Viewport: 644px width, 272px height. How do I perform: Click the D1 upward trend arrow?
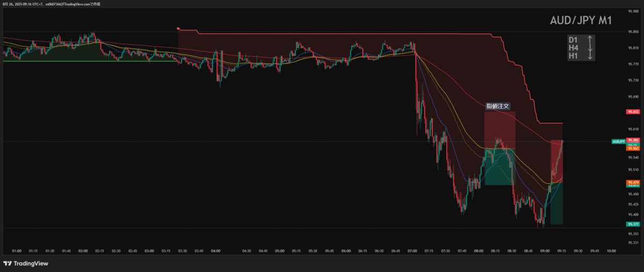[x=590, y=39]
